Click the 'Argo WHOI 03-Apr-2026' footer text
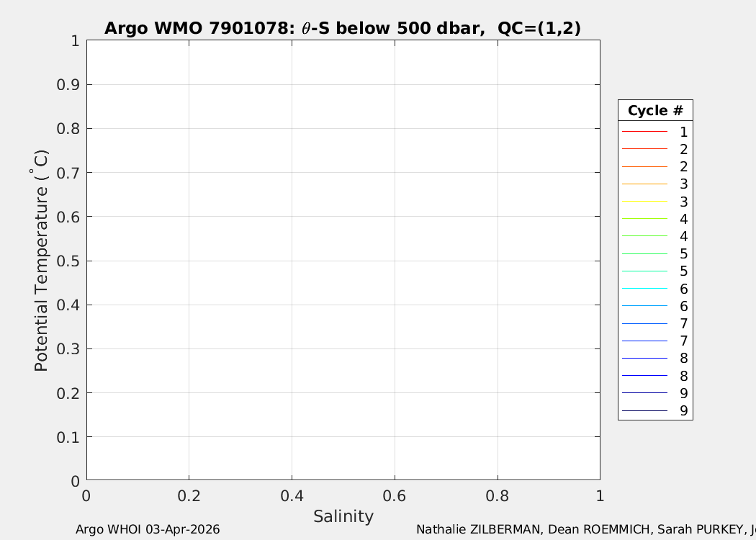 click(x=148, y=530)
